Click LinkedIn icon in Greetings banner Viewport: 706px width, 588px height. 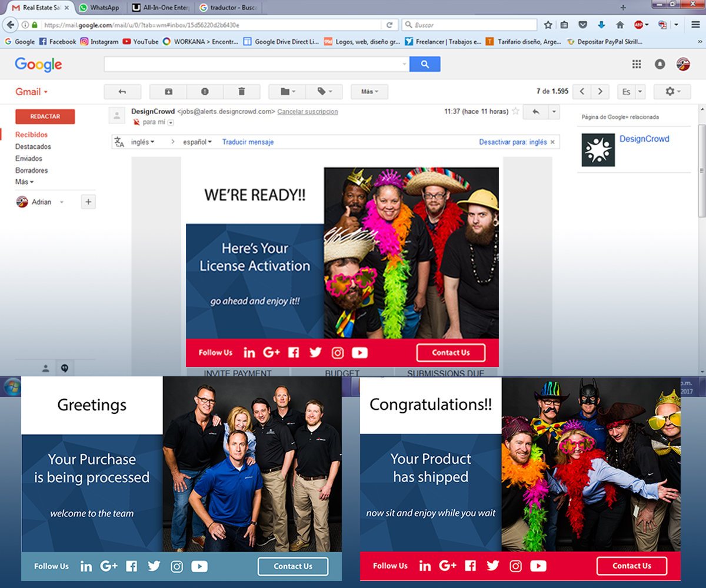click(86, 566)
